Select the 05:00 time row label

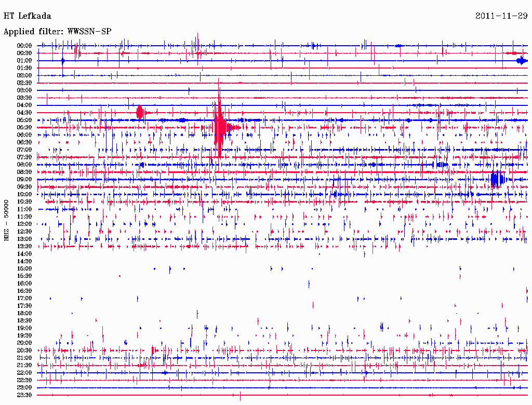click(24, 120)
